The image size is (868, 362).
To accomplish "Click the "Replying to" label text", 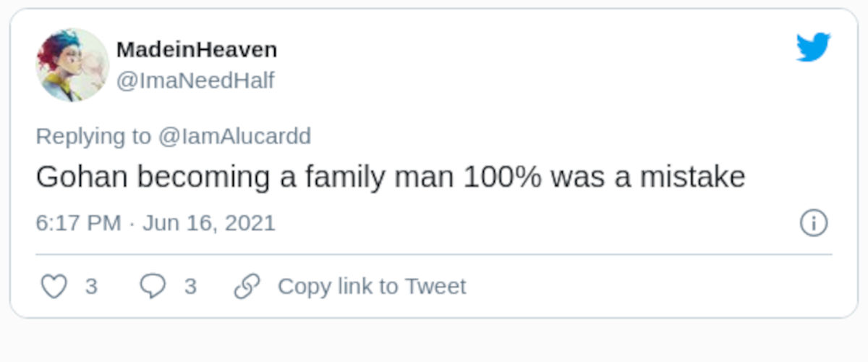I will [93, 136].
